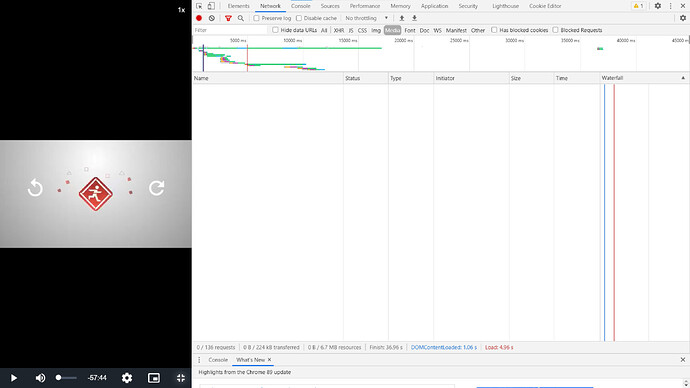Rewind the video with back arrow
The width and height of the screenshot is (690, 388).
point(35,188)
